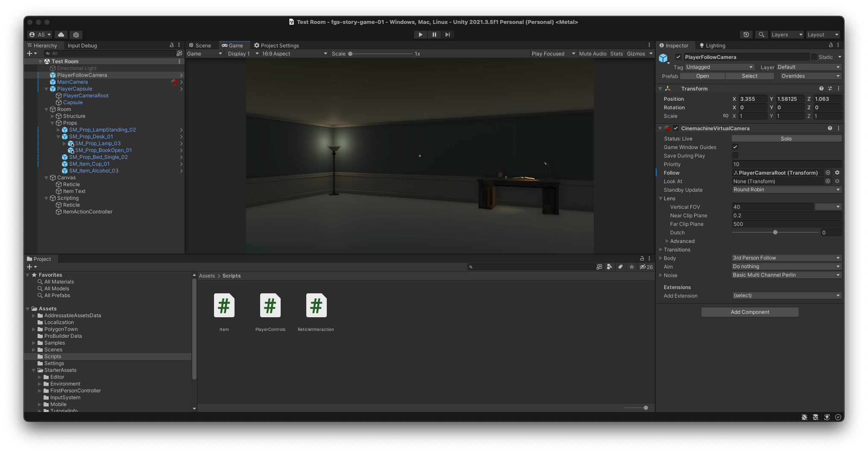The width and height of the screenshot is (868, 453).
Task: Open the 16:9 Aspect dropdown
Action: (x=294, y=53)
